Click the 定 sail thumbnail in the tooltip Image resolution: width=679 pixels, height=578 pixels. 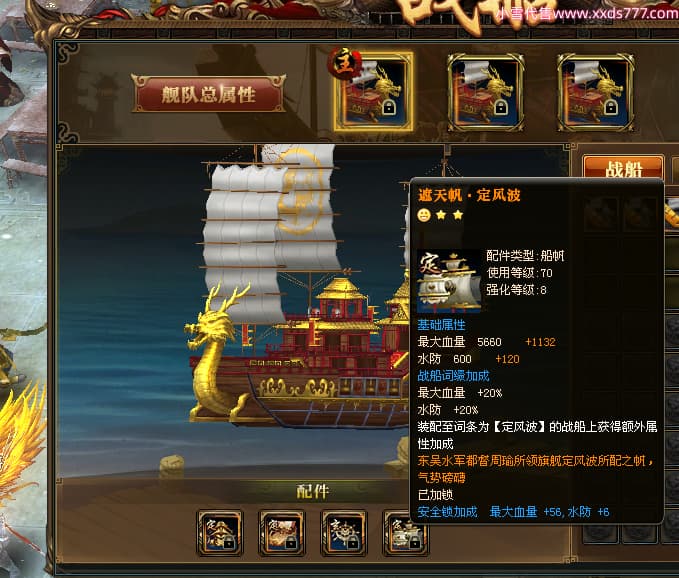(449, 281)
